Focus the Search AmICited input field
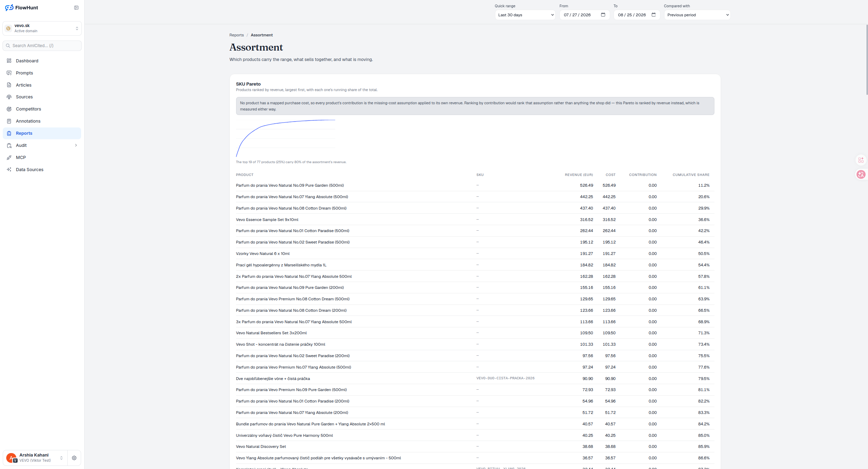 (x=42, y=46)
